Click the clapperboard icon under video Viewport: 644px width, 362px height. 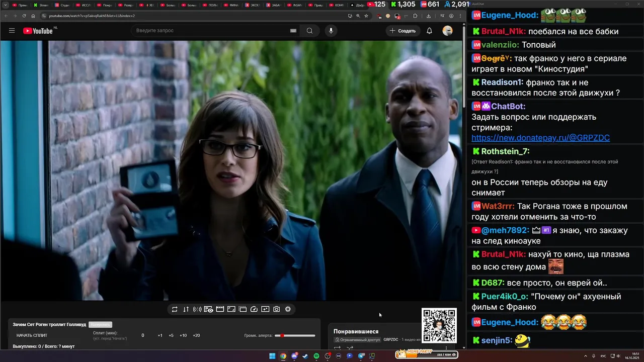220,309
